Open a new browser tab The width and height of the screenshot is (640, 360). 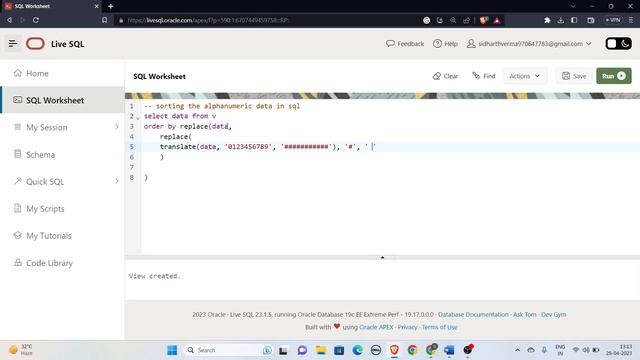pyautogui.click(x=111, y=6)
